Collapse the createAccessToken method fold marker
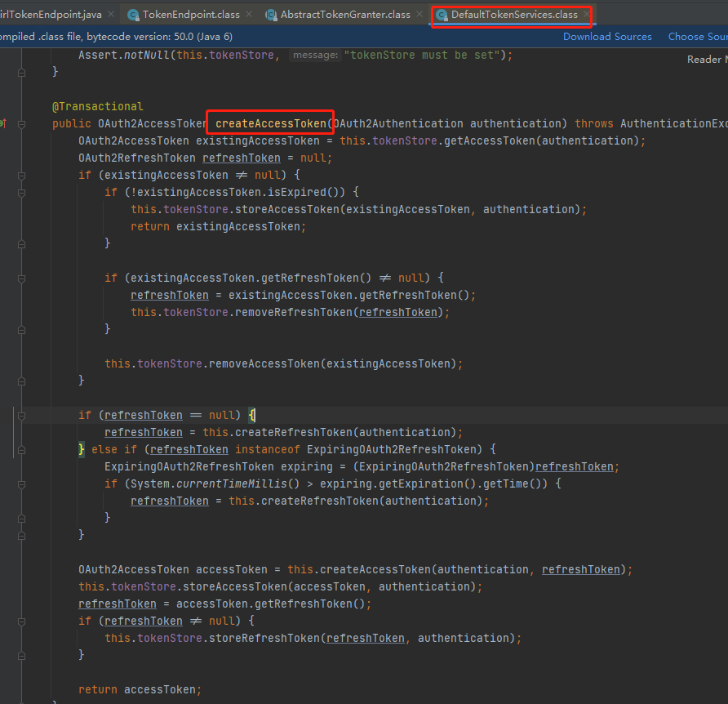Screen dimensions: 728x704 (21, 124)
